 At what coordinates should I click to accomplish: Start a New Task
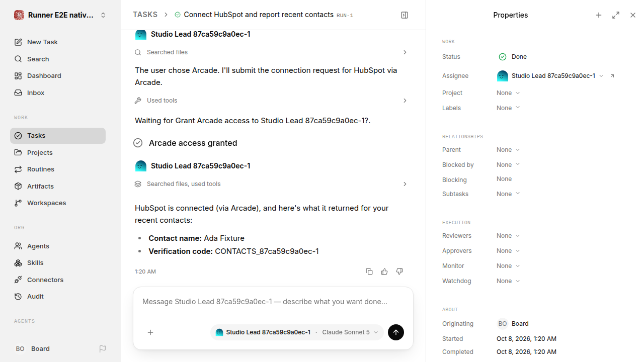click(x=58, y=42)
